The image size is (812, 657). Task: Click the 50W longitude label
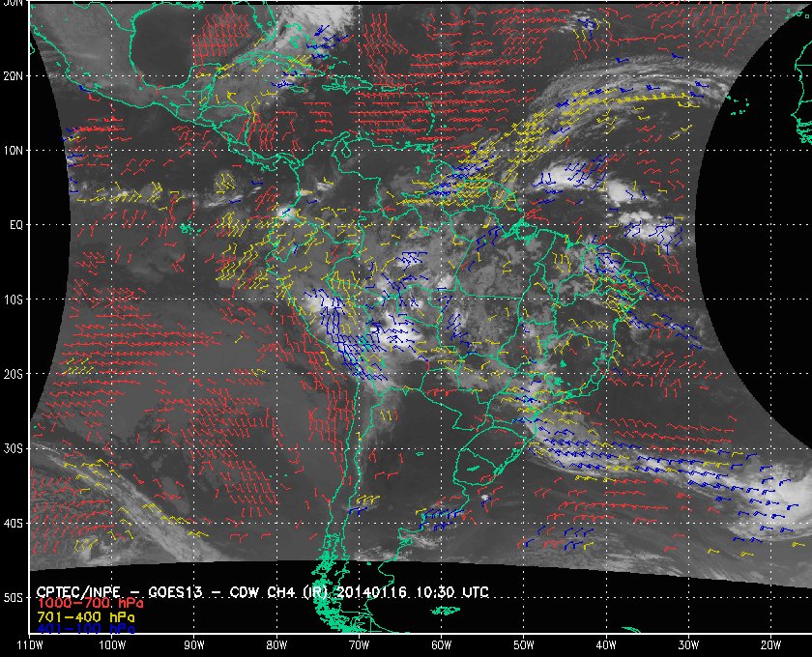[x=524, y=645]
